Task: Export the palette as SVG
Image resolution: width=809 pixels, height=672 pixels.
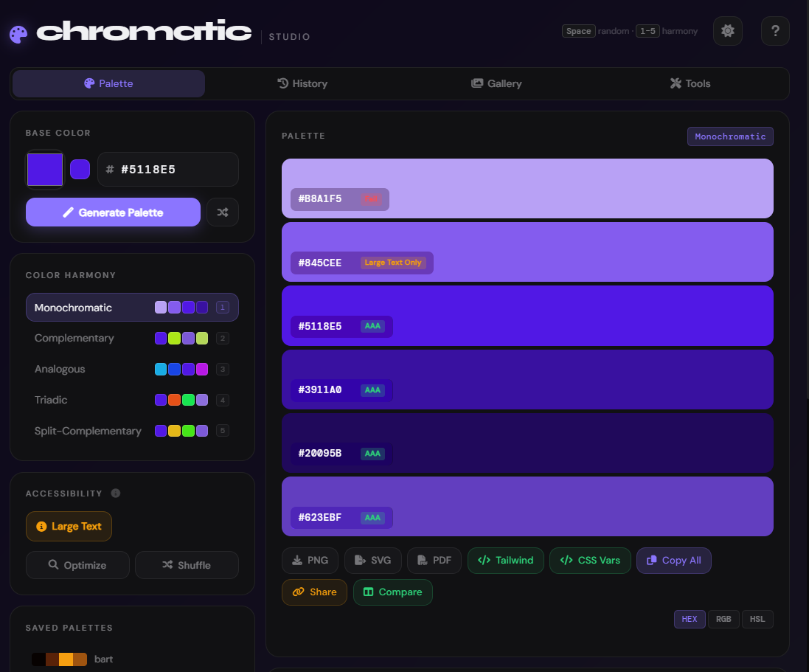Action: pyautogui.click(x=373, y=561)
